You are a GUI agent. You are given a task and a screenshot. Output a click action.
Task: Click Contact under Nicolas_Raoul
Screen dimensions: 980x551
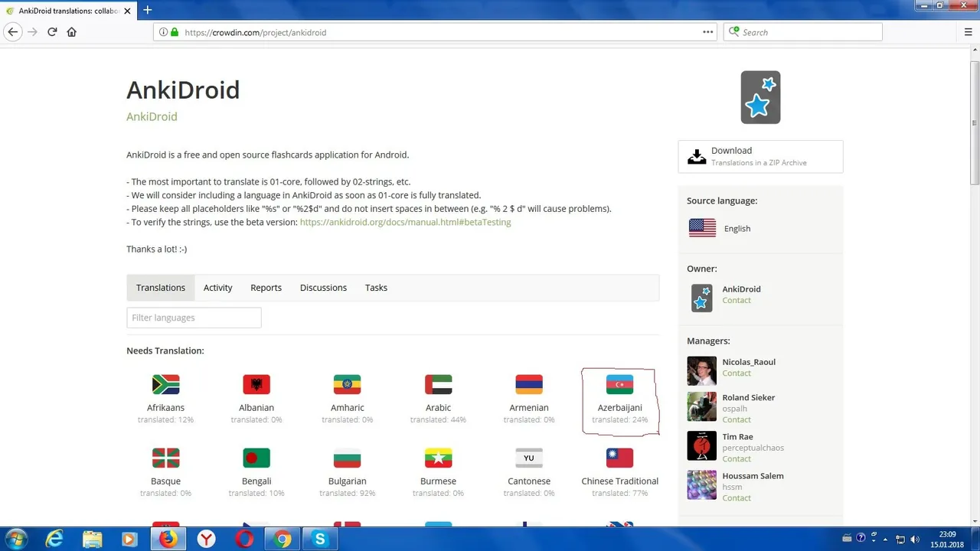[x=737, y=373]
